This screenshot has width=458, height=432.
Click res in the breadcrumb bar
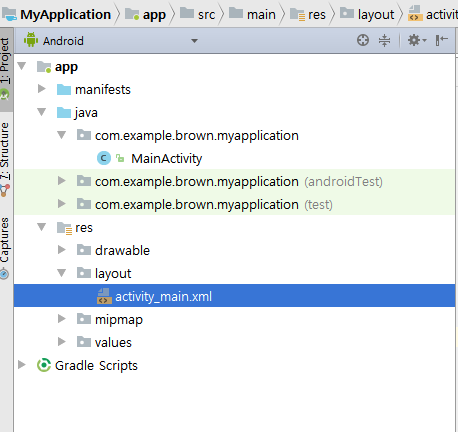pos(308,15)
